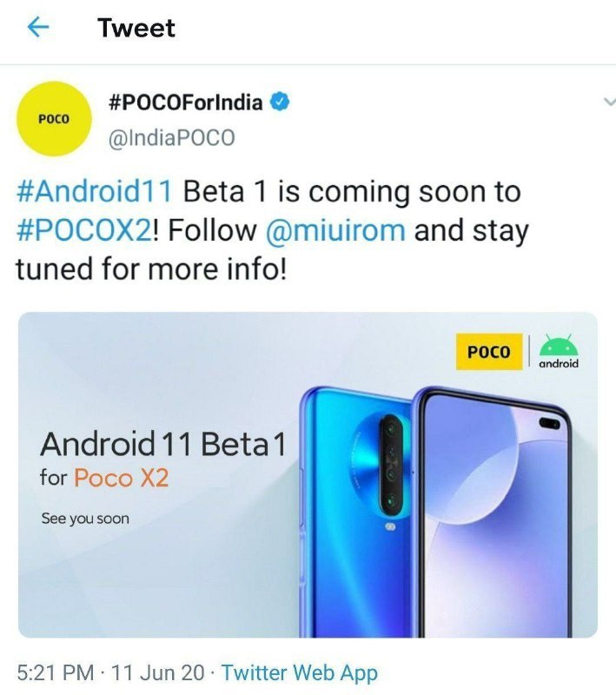Click the blue verified badge
Screen dimensions: 616x695
[x=280, y=103]
